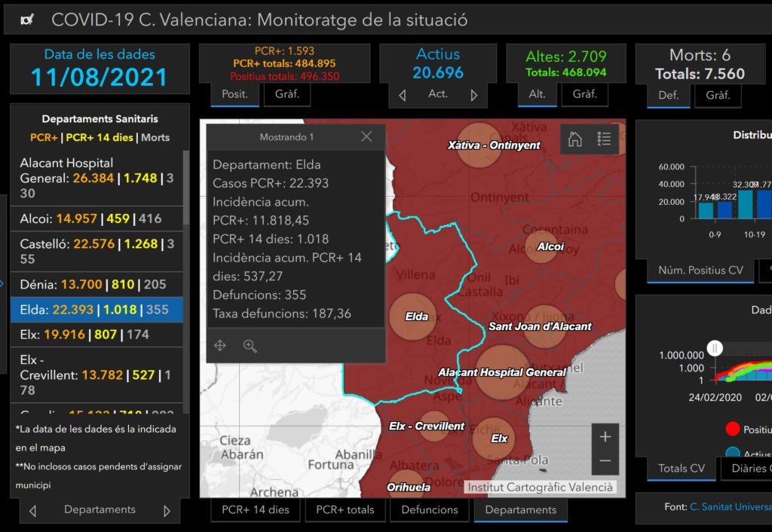This screenshot has height=532, width=772.
Task: Go to next Actius panel arrow
Action: tap(473, 95)
